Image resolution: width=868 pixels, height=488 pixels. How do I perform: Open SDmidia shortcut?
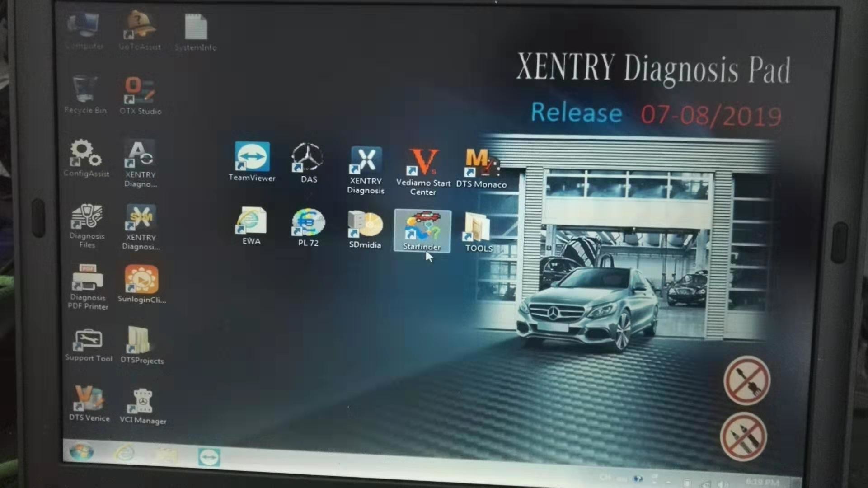click(365, 230)
